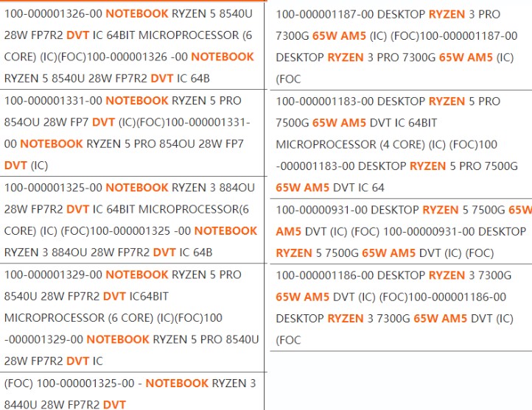Click highlighted AM5 starting second line of 100-00000931-00 cell
This screenshot has width=532, height=410.
pyautogui.click(x=289, y=231)
